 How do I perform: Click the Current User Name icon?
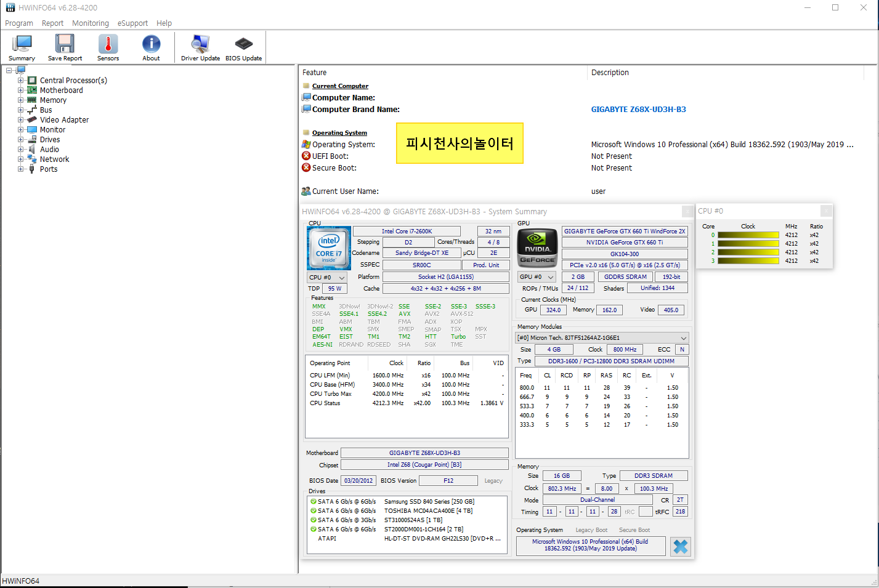pos(306,191)
